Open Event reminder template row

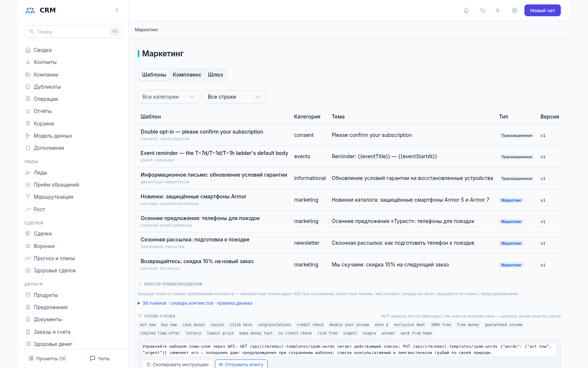point(349,156)
